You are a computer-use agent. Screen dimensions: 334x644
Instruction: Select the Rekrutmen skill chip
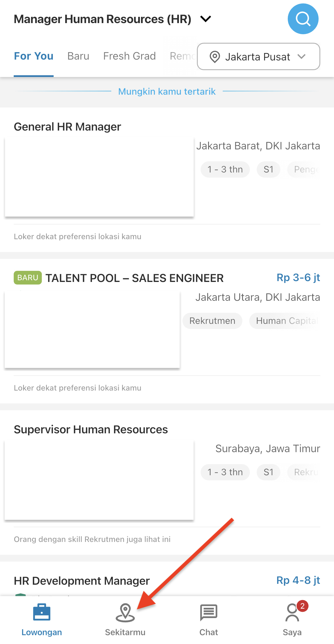pos(212,321)
